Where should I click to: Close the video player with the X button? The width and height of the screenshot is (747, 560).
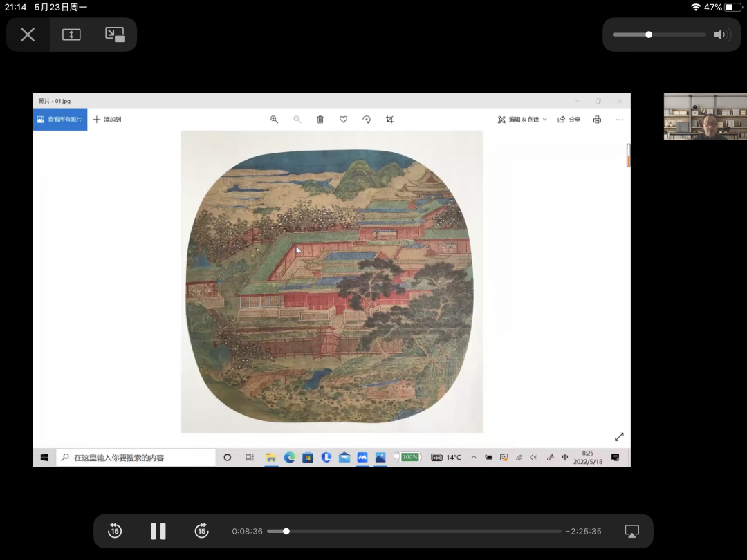point(28,35)
